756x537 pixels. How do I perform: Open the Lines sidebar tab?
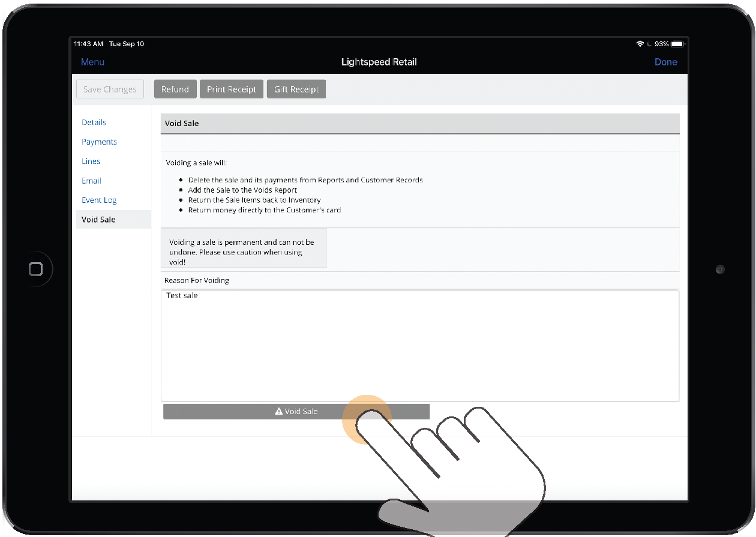(x=91, y=161)
